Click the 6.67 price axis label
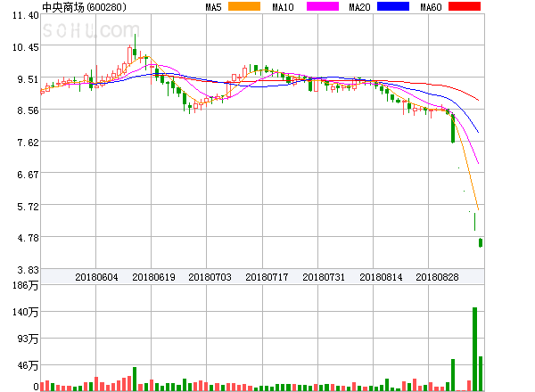 (x=28, y=175)
